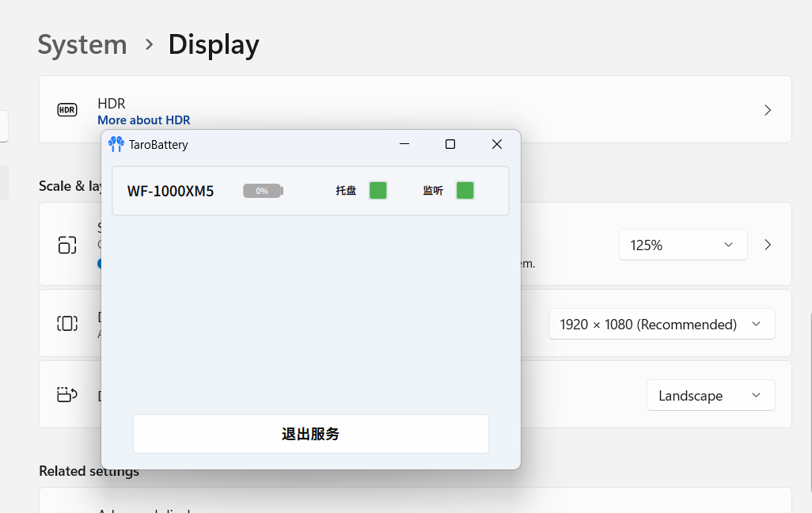The width and height of the screenshot is (812, 513).
Task: Toggle the green 托盘 tray switch
Action: (x=378, y=190)
